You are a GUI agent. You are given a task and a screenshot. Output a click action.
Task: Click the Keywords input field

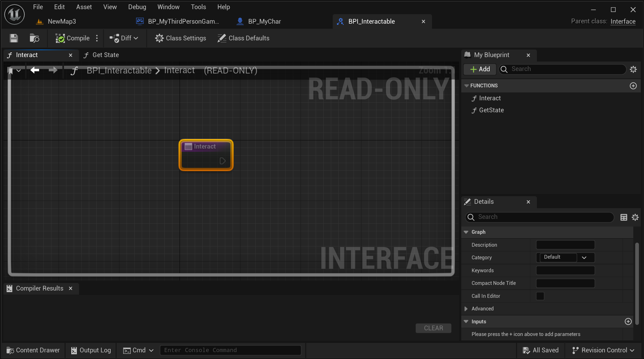565,270
